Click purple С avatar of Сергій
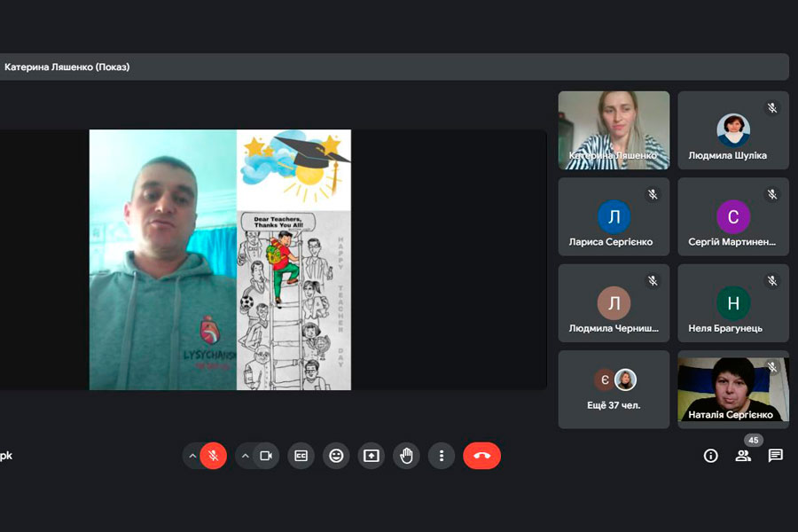The width and height of the screenshot is (798, 532). coord(733,217)
